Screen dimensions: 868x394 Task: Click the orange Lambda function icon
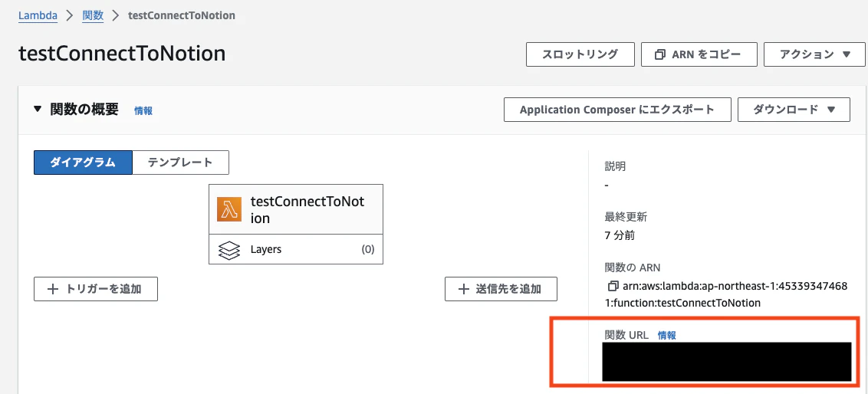tap(229, 210)
